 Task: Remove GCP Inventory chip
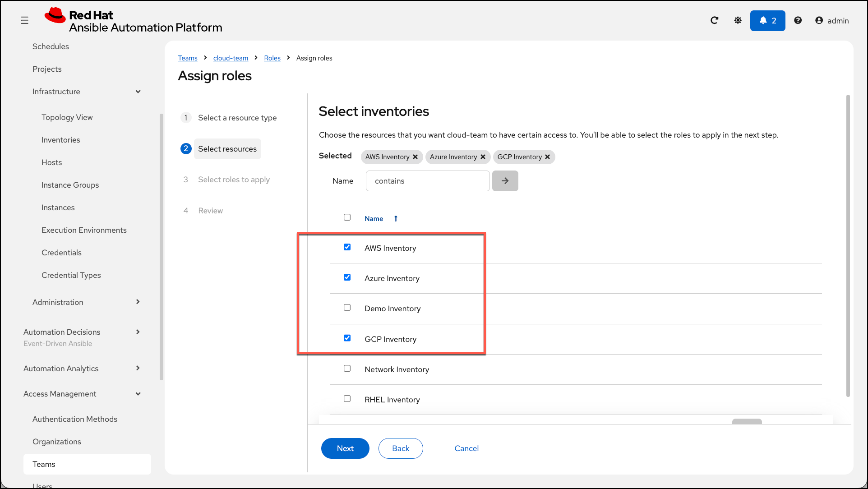[547, 157]
